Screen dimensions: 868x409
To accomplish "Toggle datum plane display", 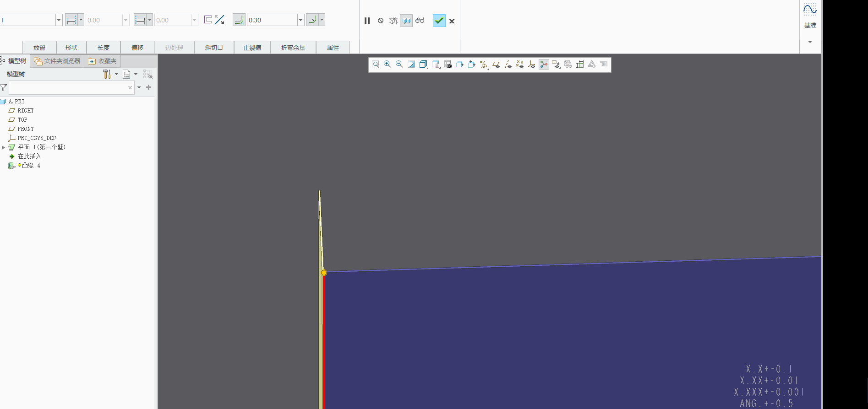I will (496, 65).
